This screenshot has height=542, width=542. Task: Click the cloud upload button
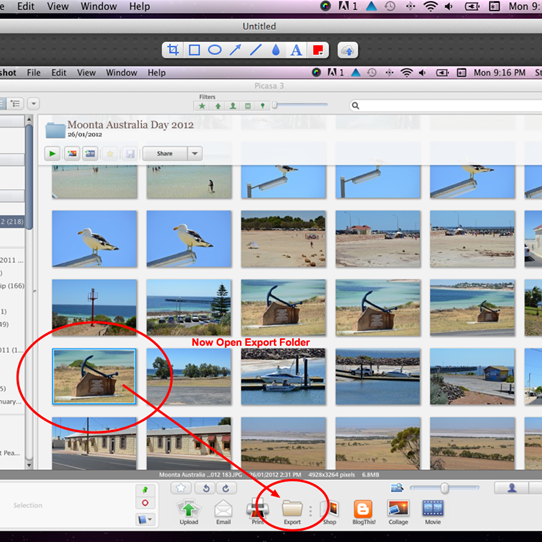coord(348,50)
